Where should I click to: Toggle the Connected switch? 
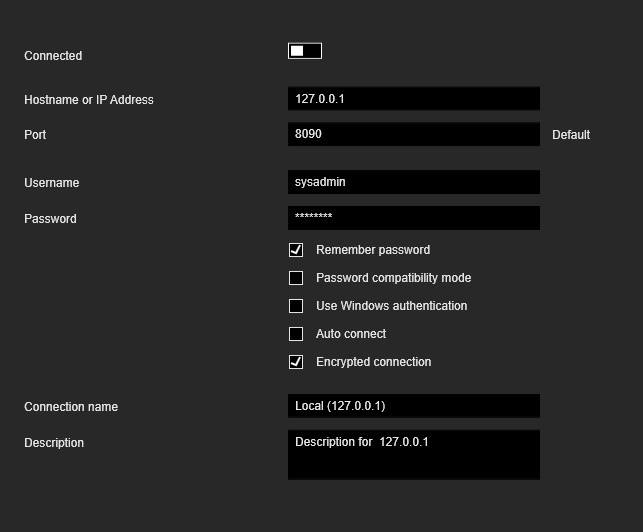[305, 51]
